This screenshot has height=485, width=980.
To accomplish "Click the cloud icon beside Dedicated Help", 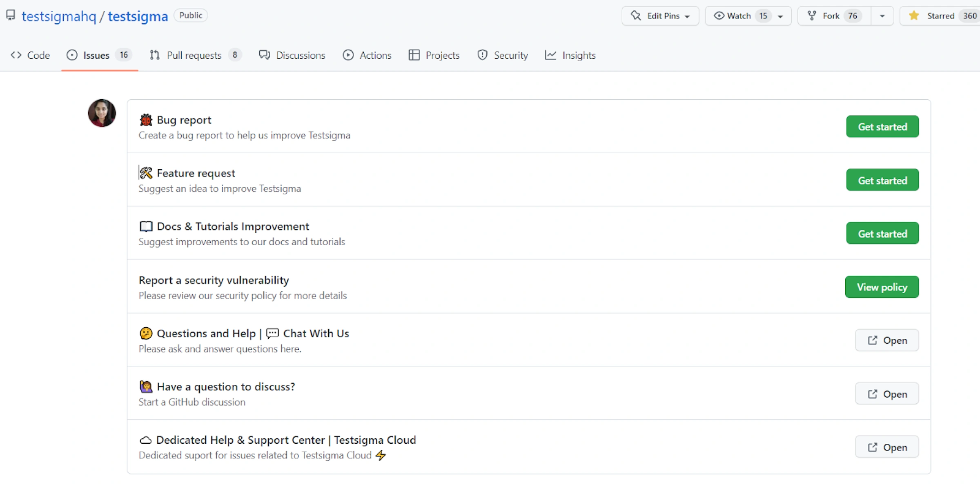I will (x=145, y=440).
